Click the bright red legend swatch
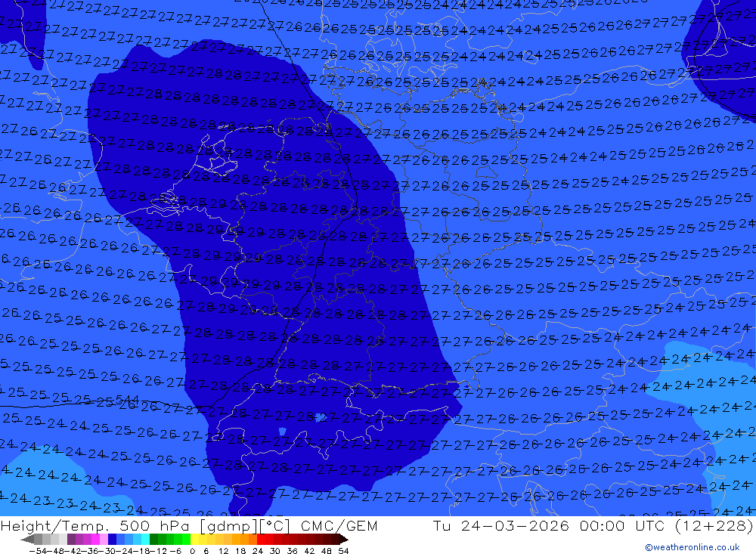This screenshot has width=756, height=554. [261, 539]
